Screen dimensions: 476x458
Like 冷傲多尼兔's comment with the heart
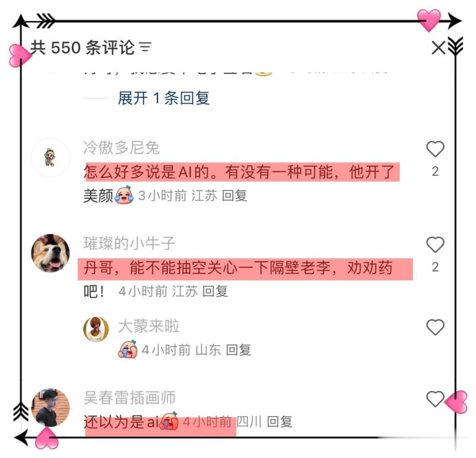point(435,149)
